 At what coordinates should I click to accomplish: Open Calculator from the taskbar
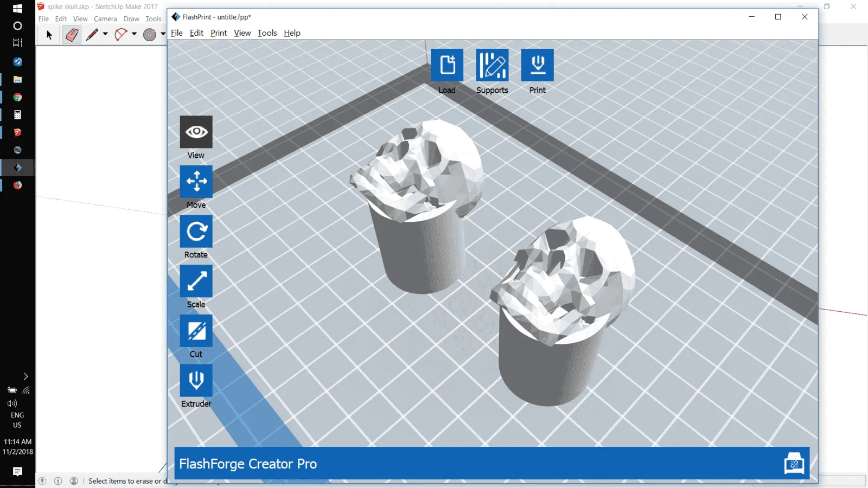click(17, 114)
